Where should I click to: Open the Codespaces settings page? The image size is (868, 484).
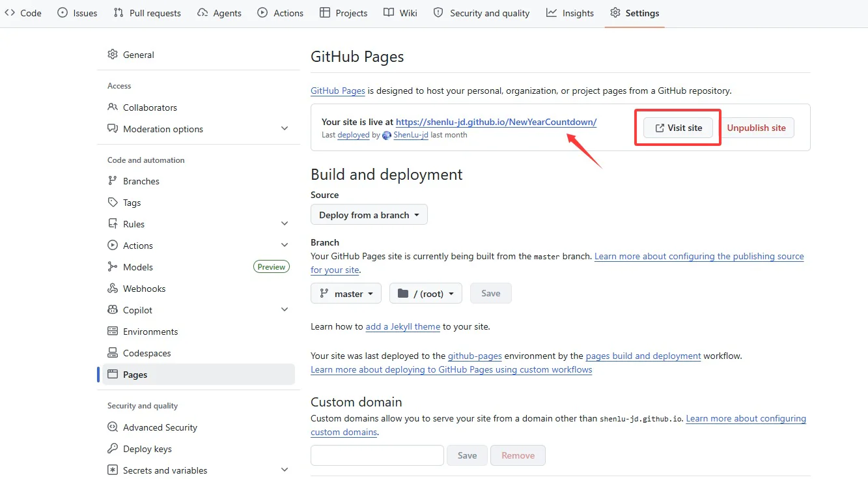tap(199, 353)
